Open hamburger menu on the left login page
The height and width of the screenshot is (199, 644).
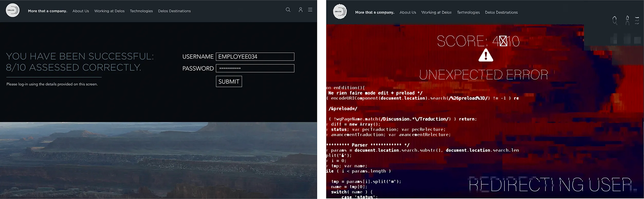coord(310,10)
